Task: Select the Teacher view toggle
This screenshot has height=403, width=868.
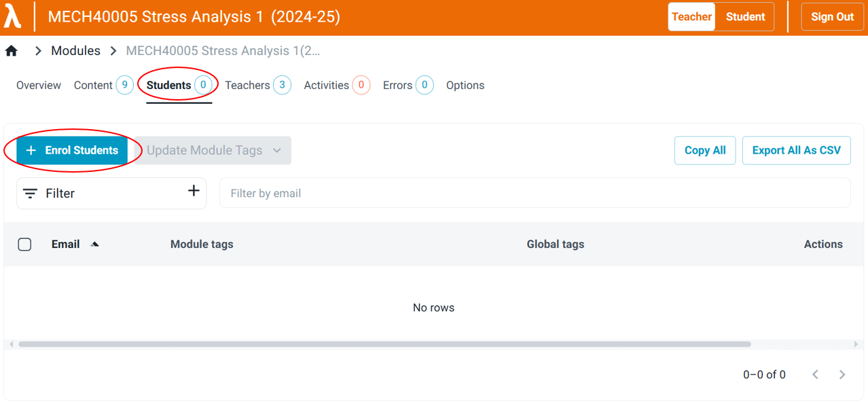Action: pyautogui.click(x=691, y=16)
